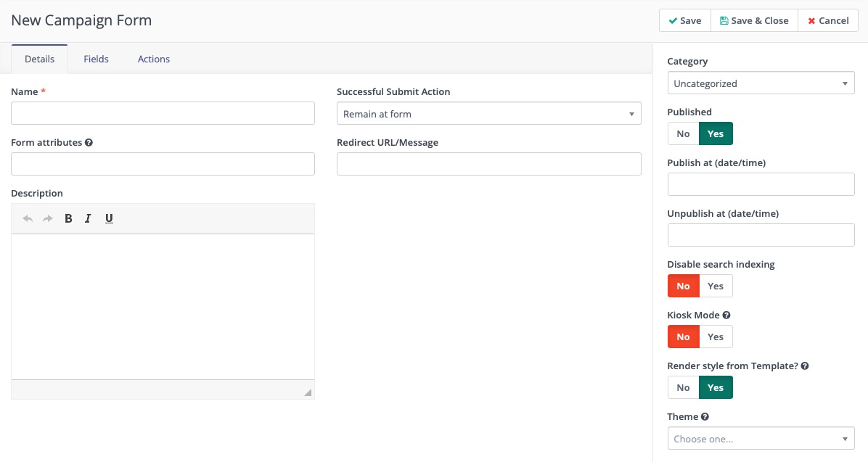Expand the Successful Submit Action dropdown
Screen dimensions: 868x462
(488, 114)
